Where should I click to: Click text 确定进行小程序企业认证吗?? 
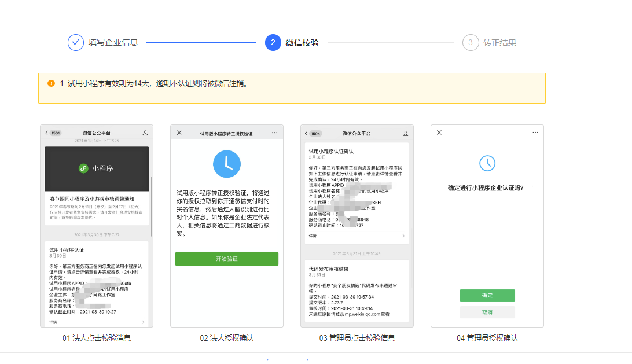(x=486, y=188)
